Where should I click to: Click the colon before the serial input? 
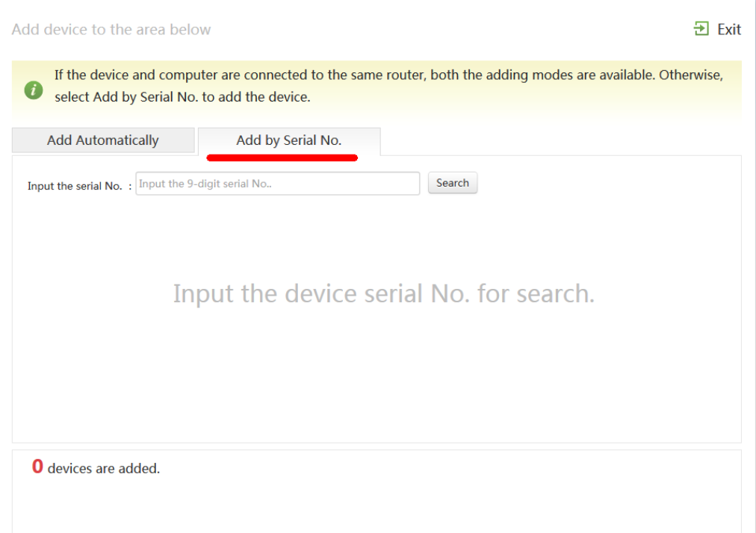[130, 186]
